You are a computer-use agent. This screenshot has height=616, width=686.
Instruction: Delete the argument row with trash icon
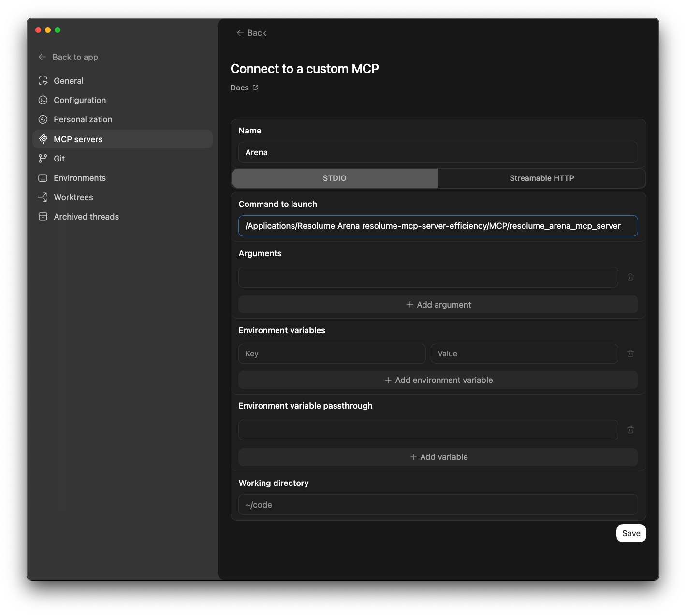[x=630, y=277]
